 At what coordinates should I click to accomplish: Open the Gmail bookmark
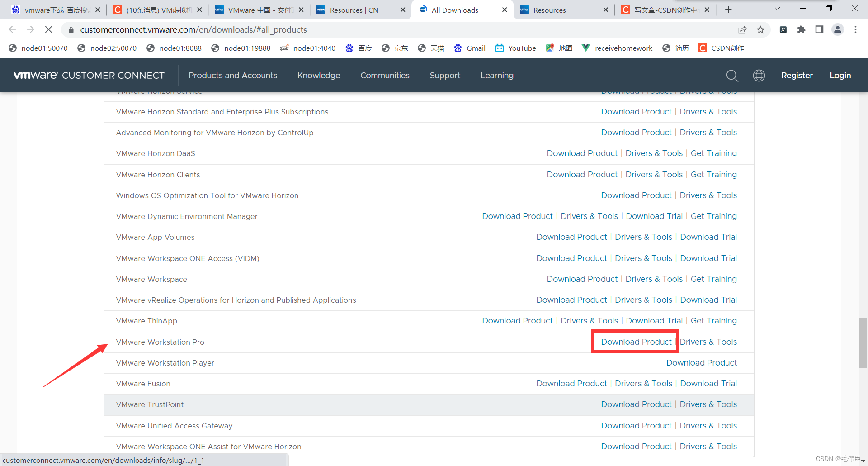coord(470,48)
